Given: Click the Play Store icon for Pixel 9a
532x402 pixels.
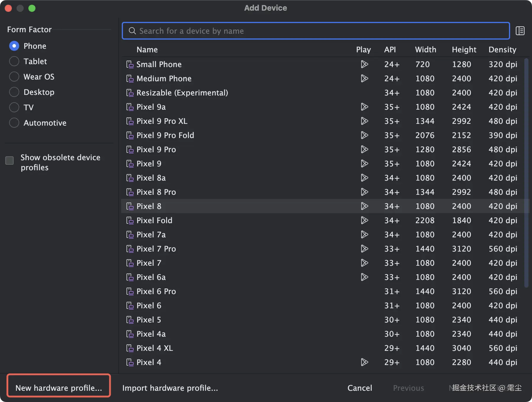Looking at the screenshot, I should point(364,107).
